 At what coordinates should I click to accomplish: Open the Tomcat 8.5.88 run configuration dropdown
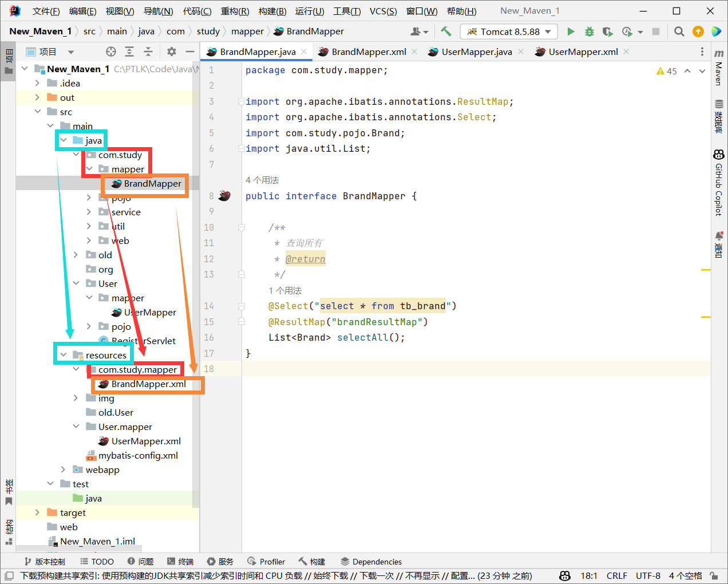coord(509,31)
